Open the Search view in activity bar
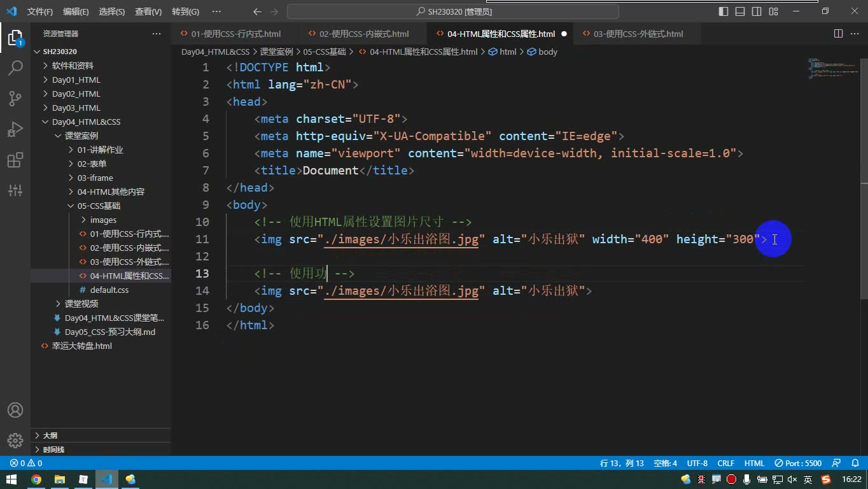The image size is (868, 489). pyautogui.click(x=15, y=67)
